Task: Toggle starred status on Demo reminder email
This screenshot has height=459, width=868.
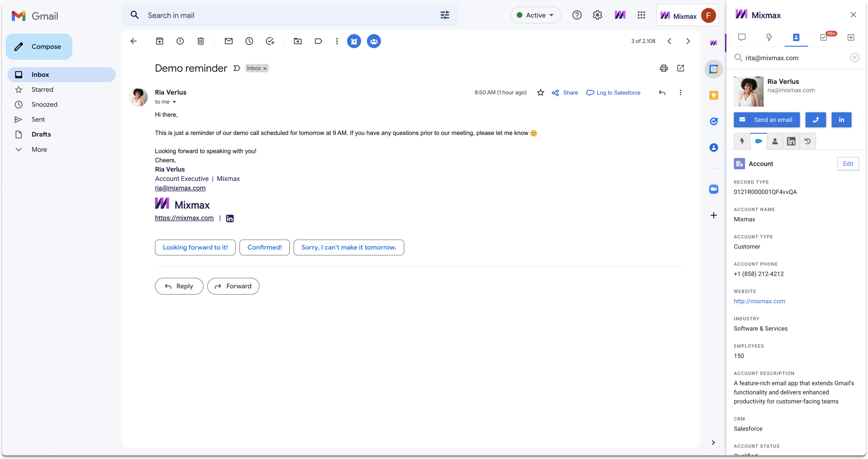Action: [x=540, y=93]
